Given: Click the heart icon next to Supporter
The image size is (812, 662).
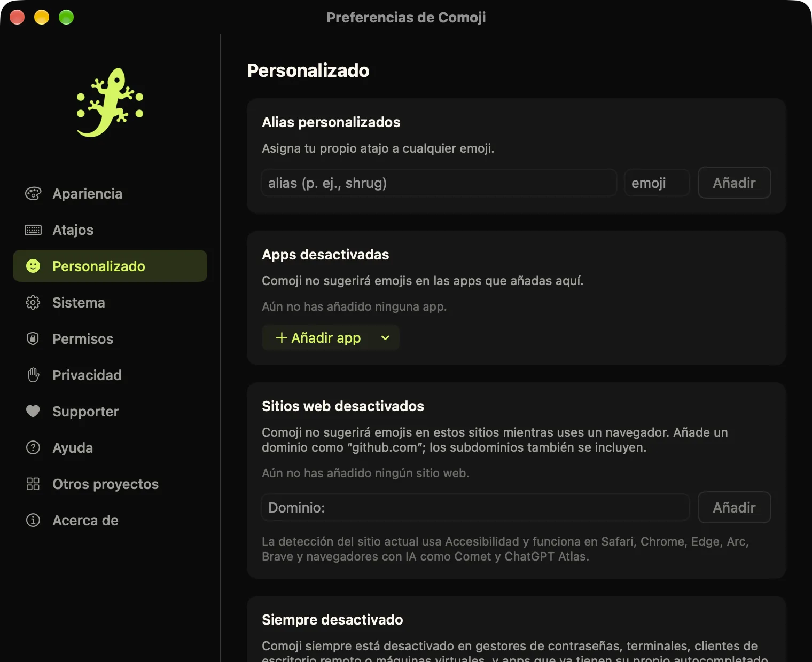Looking at the screenshot, I should (33, 411).
